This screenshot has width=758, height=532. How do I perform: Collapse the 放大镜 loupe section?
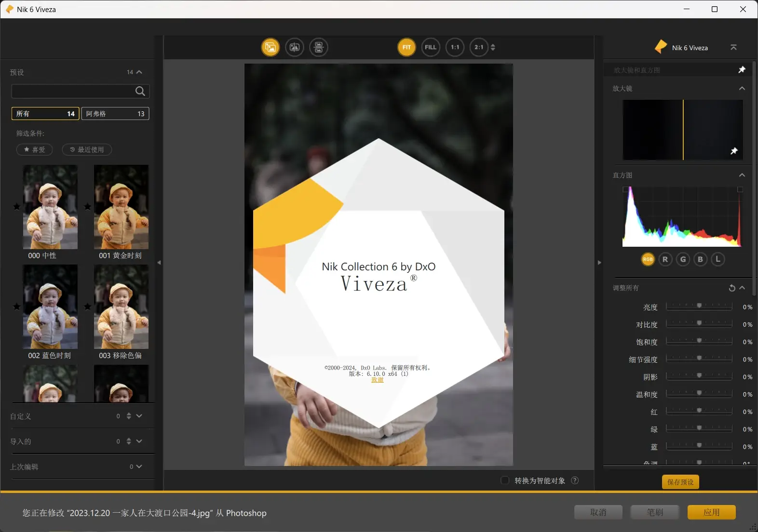point(742,88)
